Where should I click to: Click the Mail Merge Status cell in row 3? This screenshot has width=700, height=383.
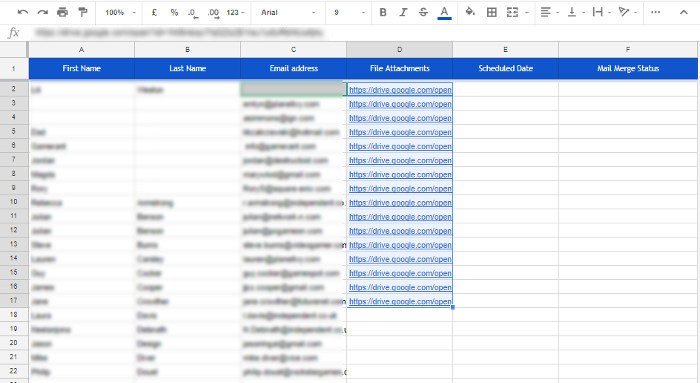click(628, 104)
